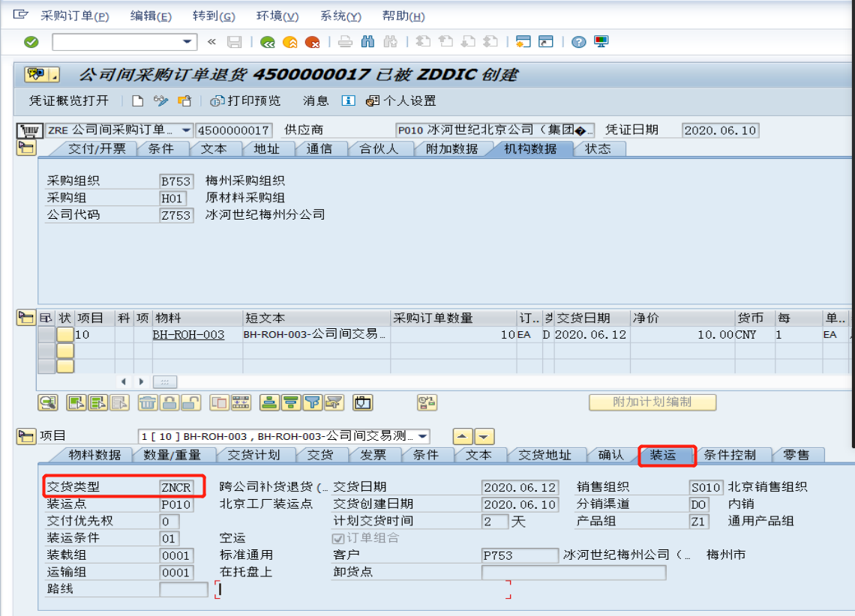This screenshot has width=855, height=616.
Task: Click the next item down arrow button
Action: [484, 436]
